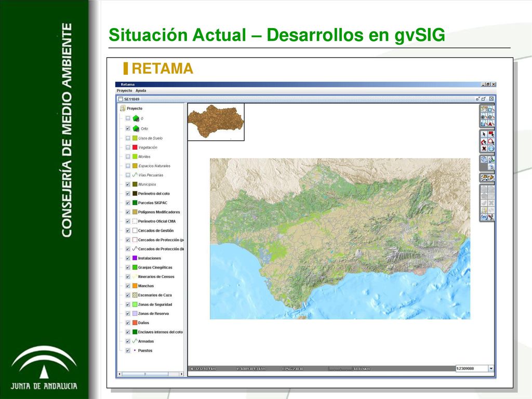Screen dimensions: 532x399
Task: Click the X: 323210,11m coordinate readout
Action: 203,368
